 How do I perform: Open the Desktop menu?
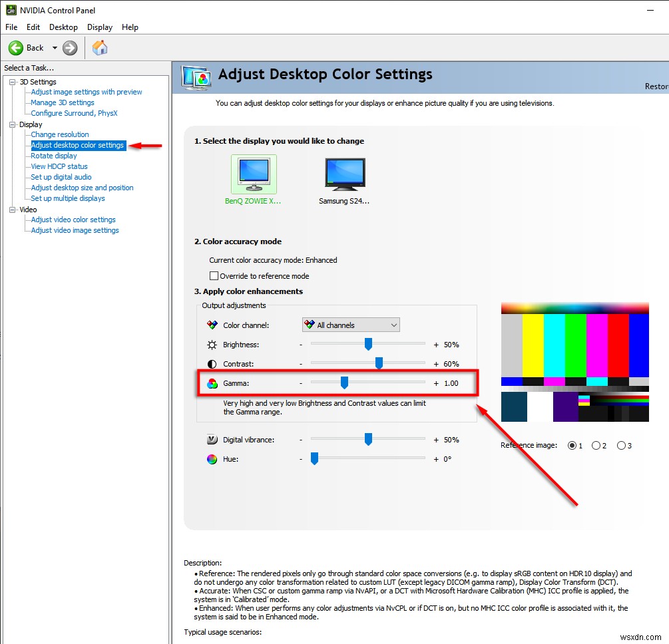64,27
